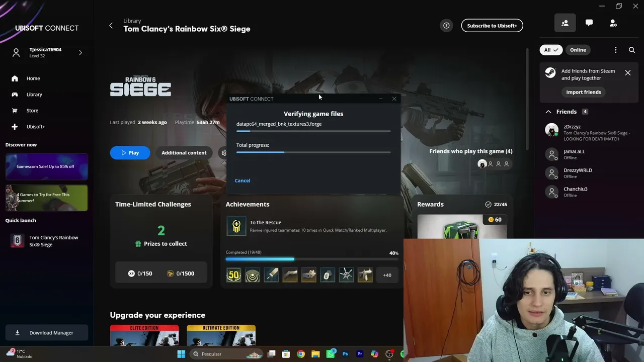Image resolution: width=644 pixels, height=362 pixels.
Task: Open WhatsApp from the taskbar
Action: click(331, 354)
